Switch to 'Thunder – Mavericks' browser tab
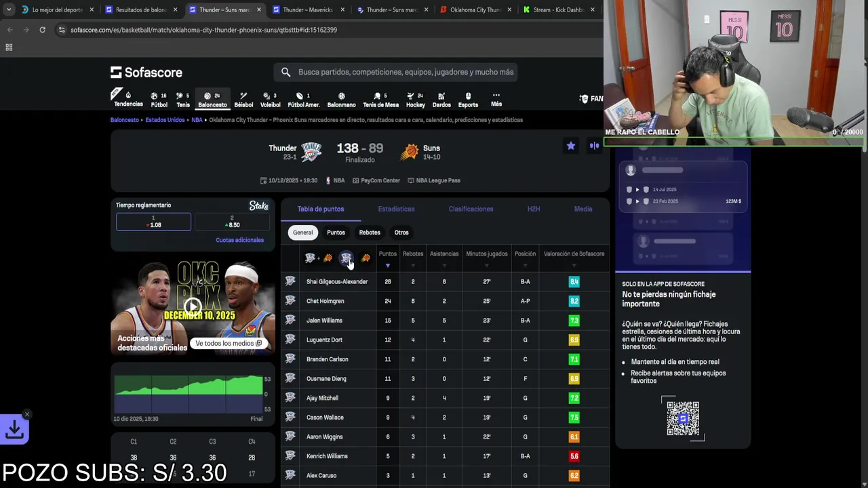 pos(309,9)
